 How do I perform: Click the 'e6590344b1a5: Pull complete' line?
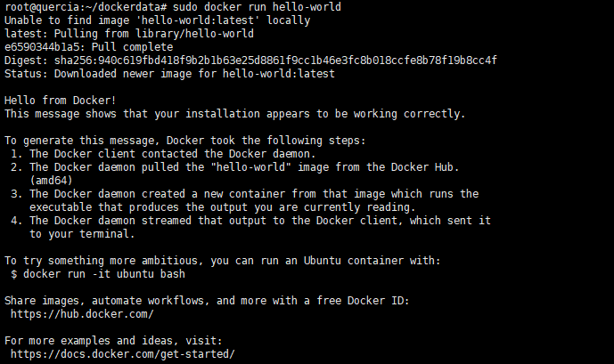pos(88,47)
